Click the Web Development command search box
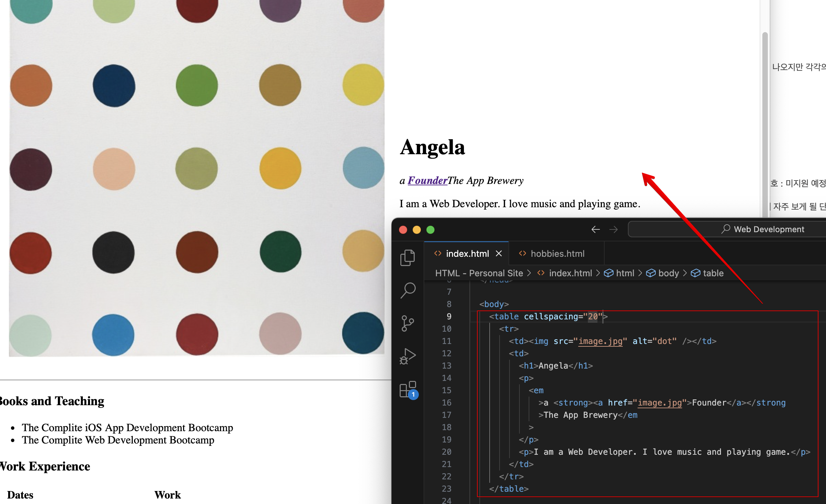This screenshot has width=826, height=504. point(727,229)
